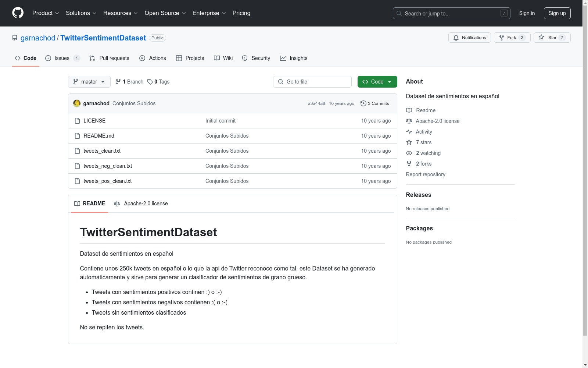Open the tweets_clean.txt file

(102, 151)
